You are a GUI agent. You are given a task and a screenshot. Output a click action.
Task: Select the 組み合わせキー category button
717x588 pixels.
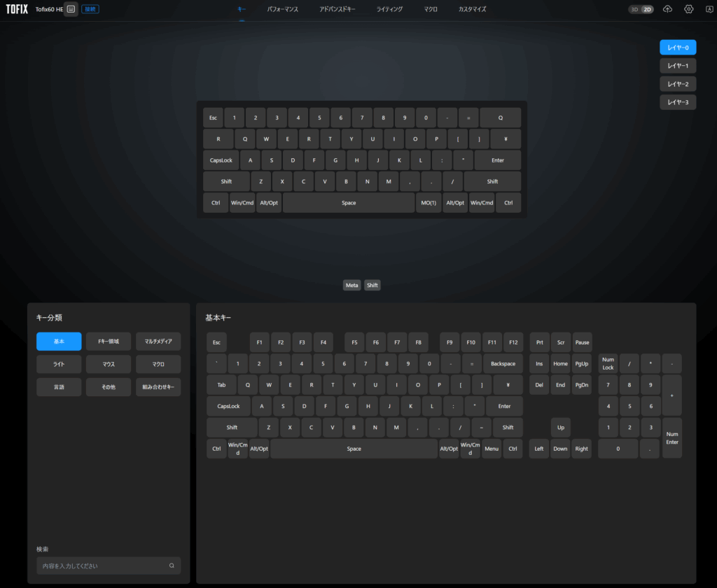(x=158, y=387)
